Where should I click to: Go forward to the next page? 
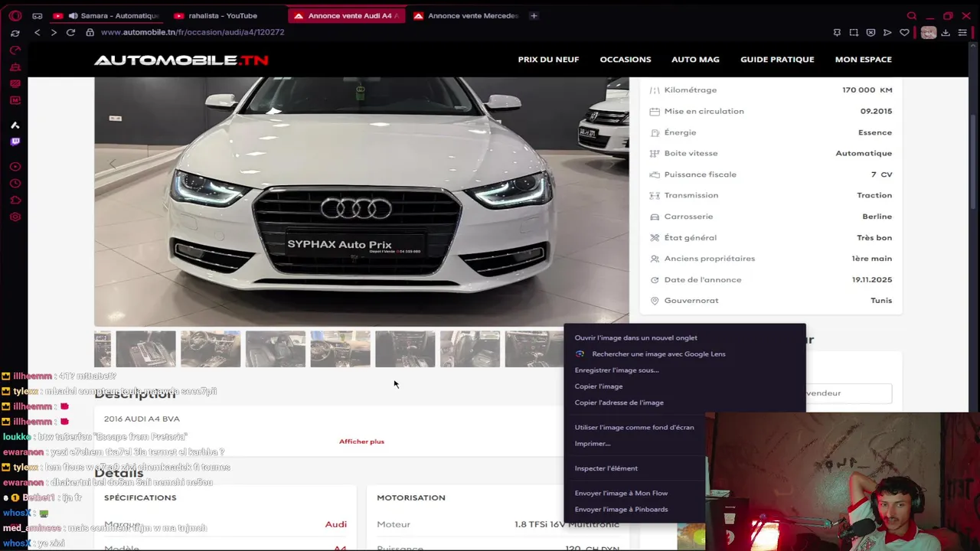[54, 32]
